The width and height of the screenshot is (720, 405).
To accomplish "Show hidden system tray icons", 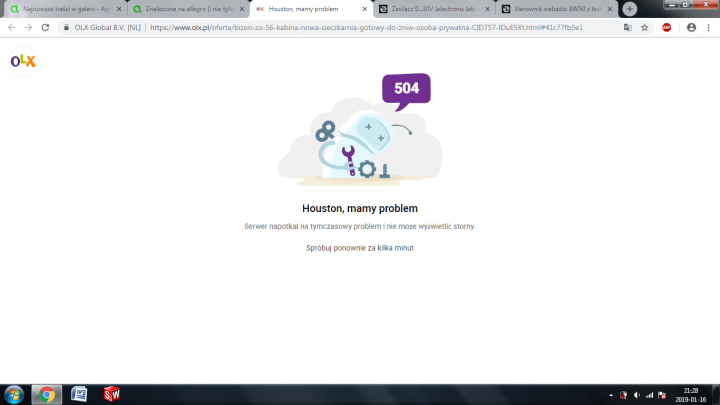I will click(x=611, y=394).
